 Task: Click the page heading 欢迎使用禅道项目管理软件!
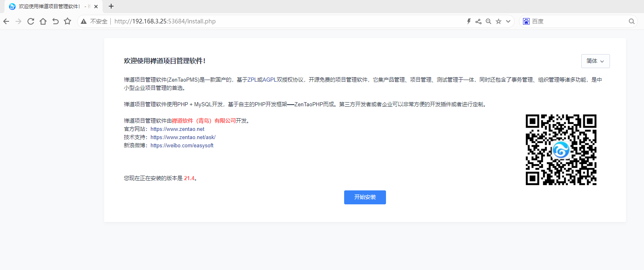164,61
